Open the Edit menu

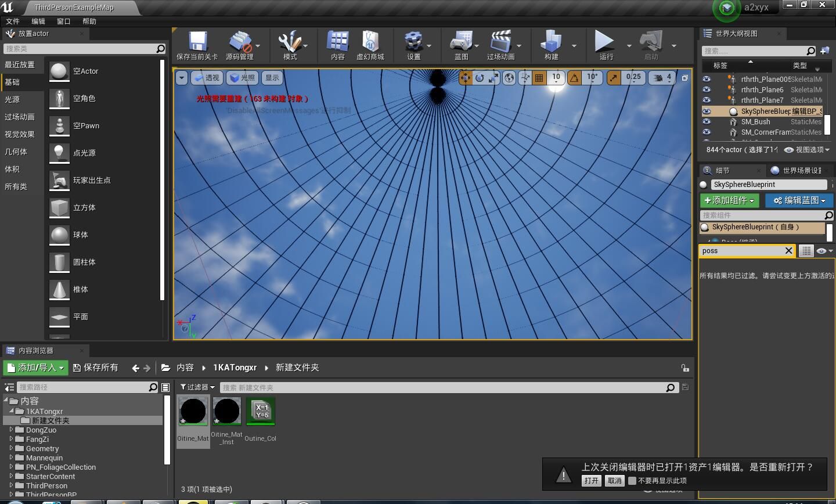click(38, 21)
